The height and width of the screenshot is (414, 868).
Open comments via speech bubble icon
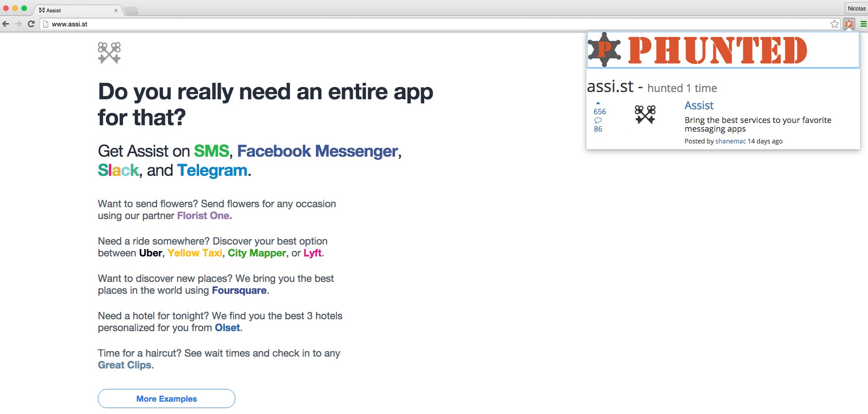click(x=598, y=120)
